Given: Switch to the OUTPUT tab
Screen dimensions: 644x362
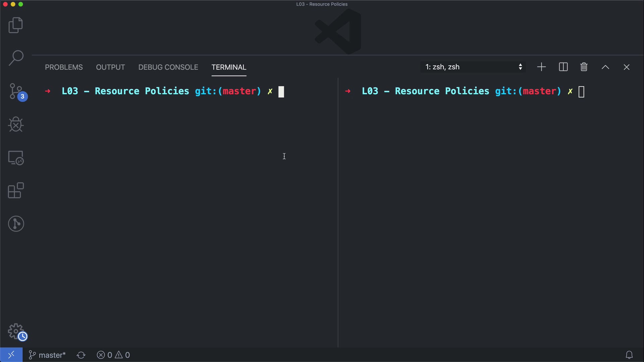Looking at the screenshot, I should coord(110,67).
